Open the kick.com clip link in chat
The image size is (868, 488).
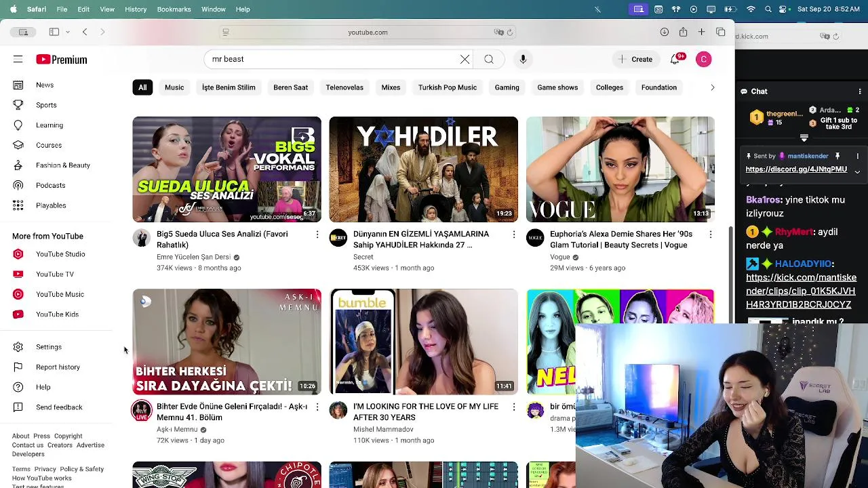[801, 291]
